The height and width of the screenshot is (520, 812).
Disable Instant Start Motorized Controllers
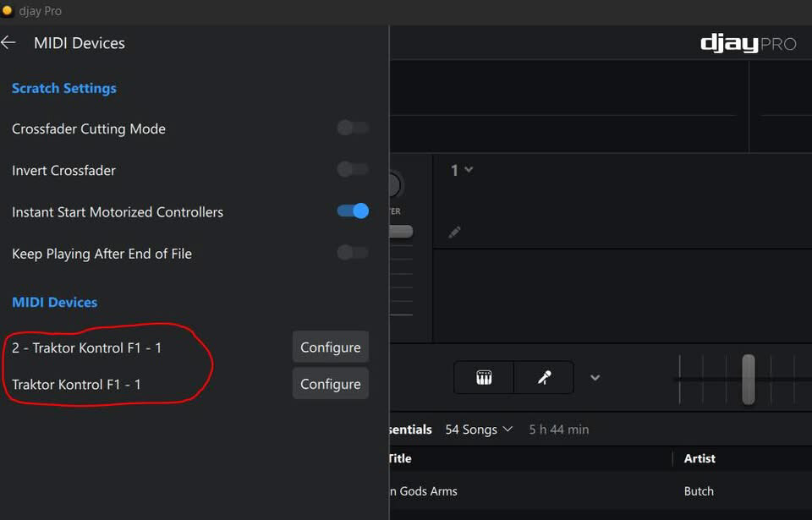(x=353, y=211)
